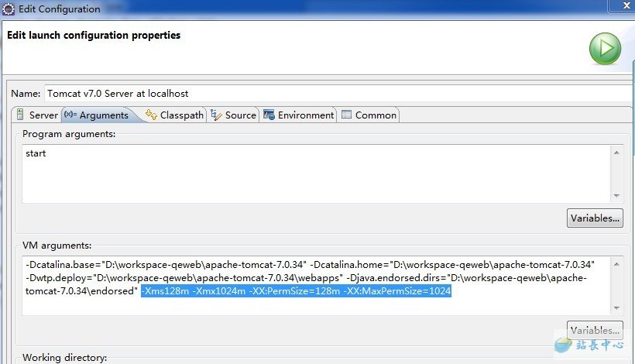Click the Common tab icon
The image size is (635, 364).
click(346, 115)
